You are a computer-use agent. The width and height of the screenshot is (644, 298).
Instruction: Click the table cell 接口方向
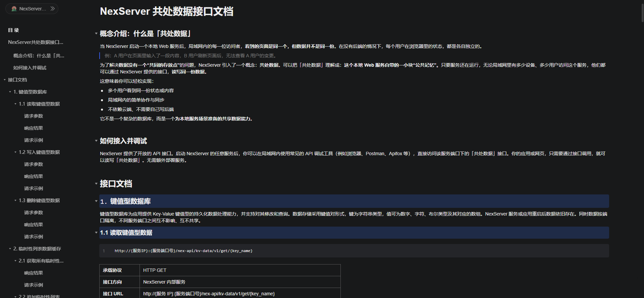[119, 282]
